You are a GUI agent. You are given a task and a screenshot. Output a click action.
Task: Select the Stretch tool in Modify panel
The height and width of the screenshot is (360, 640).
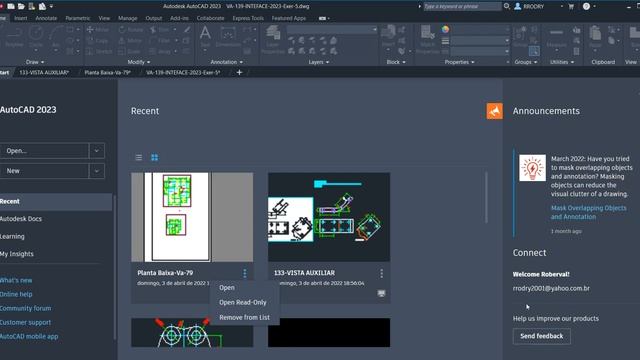[x=99, y=51]
